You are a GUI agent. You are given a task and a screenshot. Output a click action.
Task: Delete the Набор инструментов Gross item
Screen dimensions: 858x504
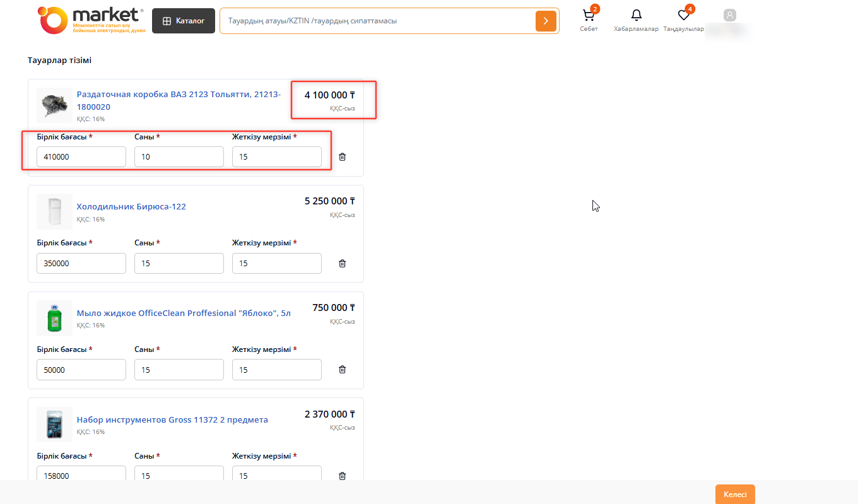point(342,476)
